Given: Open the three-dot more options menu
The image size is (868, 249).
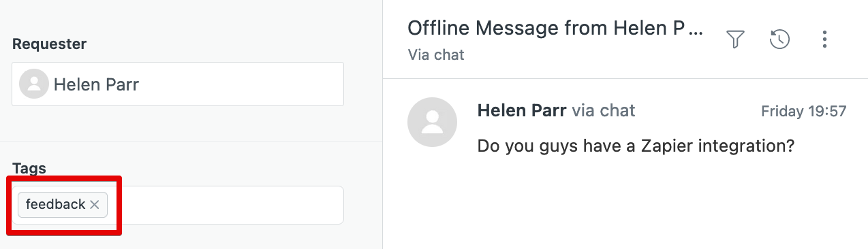Looking at the screenshot, I should click(824, 39).
